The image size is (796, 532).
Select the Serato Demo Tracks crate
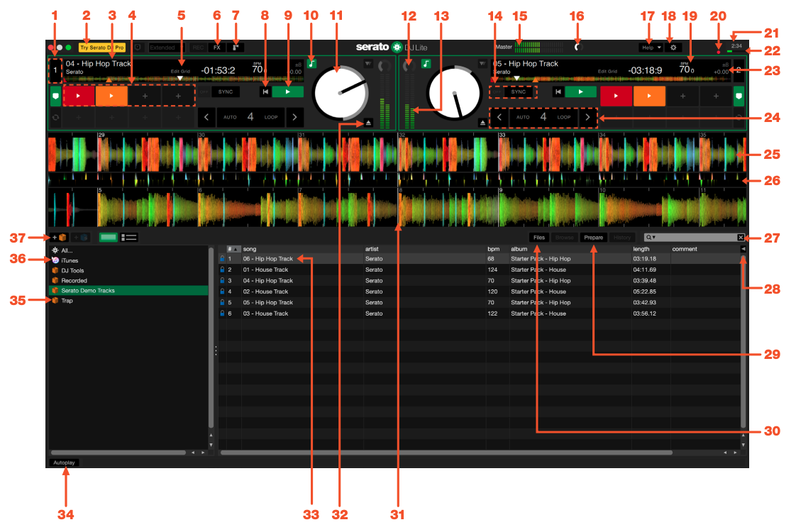click(x=128, y=290)
